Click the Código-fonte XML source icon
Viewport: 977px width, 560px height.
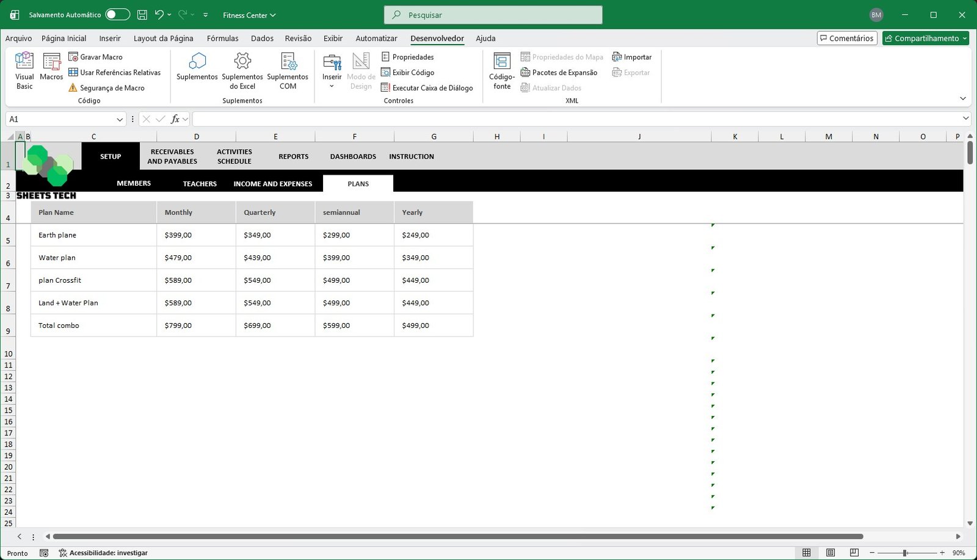[x=502, y=70]
